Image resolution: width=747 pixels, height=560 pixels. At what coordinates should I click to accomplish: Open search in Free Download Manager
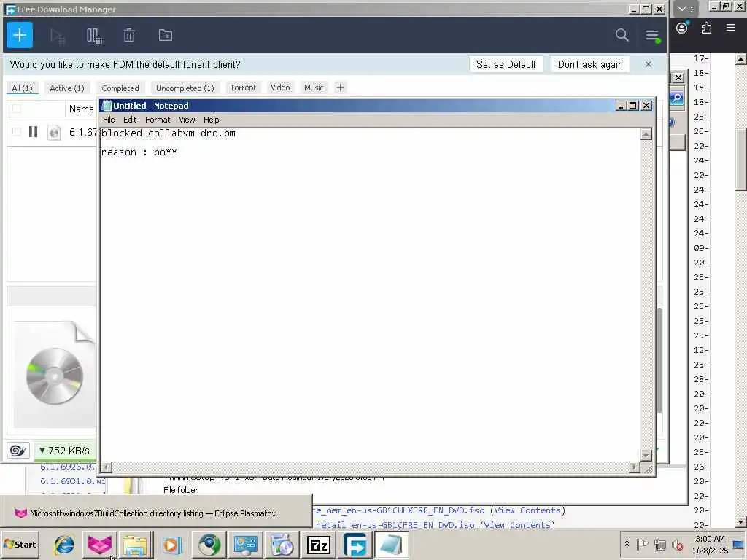(x=622, y=35)
